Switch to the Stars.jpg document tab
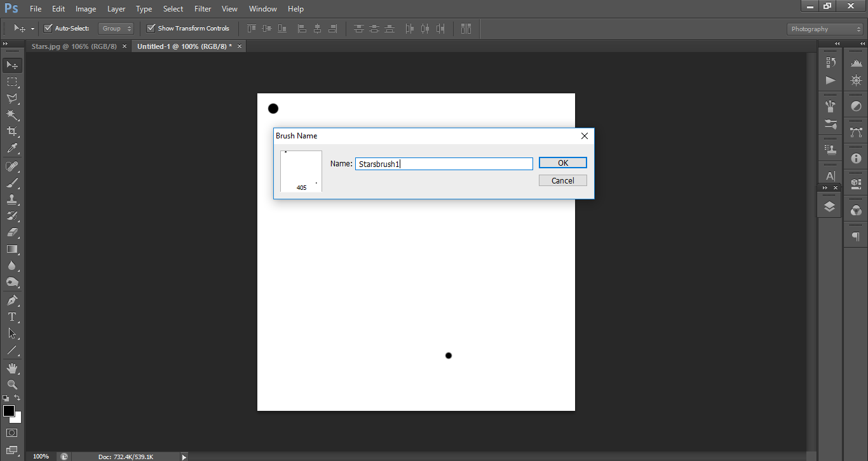The height and width of the screenshot is (461, 868). coord(74,46)
